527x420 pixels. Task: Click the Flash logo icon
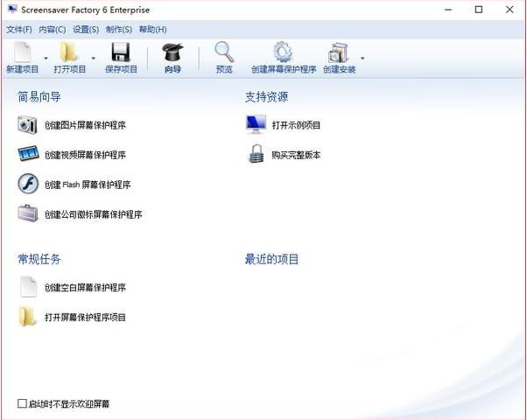(x=28, y=184)
